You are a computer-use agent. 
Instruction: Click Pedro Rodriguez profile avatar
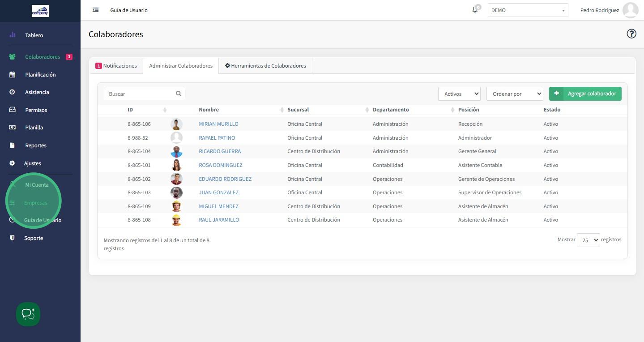[630, 10]
